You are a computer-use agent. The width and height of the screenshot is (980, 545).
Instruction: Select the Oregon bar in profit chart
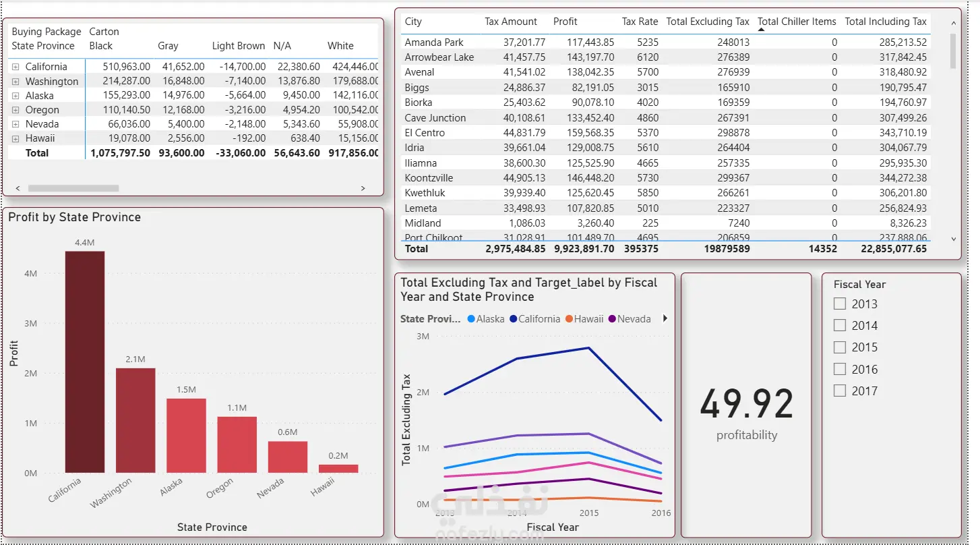(237, 444)
